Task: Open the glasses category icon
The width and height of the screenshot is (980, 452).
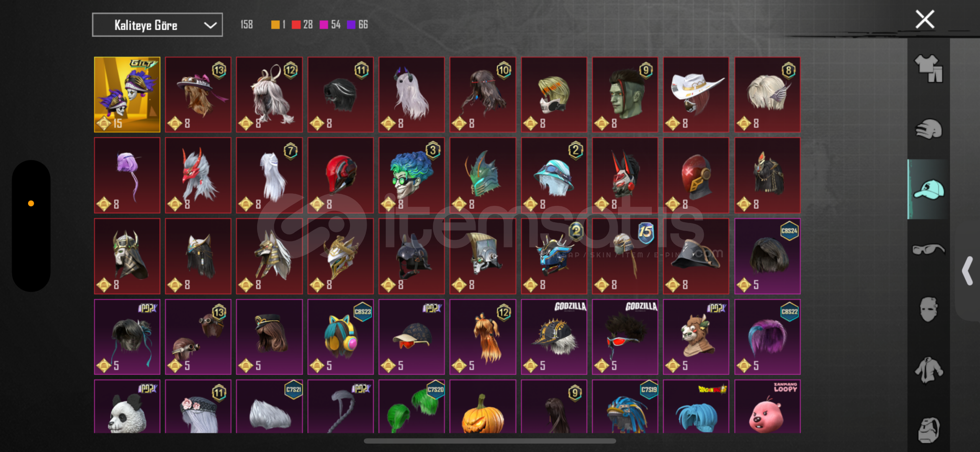Action: 928,249
